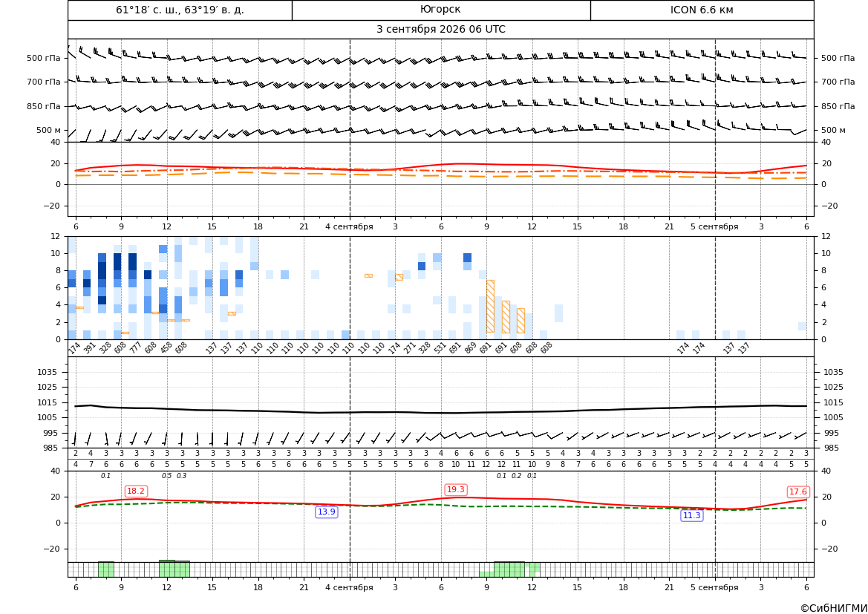Click the tallest orange hatched bar in cloud panel
The width and height of the screenshot is (868, 614).
[x=490, y=306]
